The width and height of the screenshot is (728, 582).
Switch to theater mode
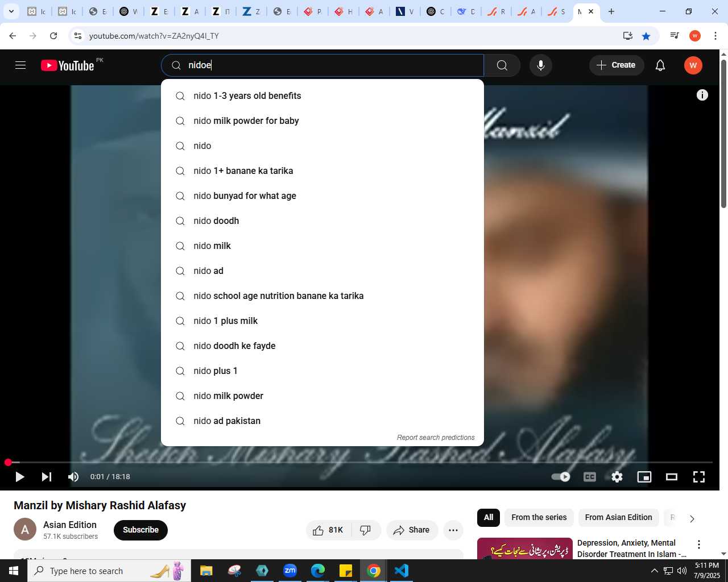672,477
